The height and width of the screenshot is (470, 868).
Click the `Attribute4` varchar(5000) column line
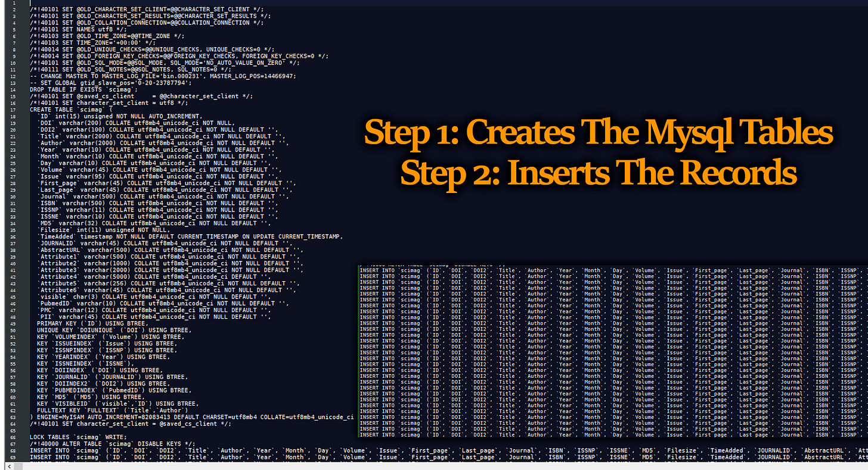click(x=153, y=276)
